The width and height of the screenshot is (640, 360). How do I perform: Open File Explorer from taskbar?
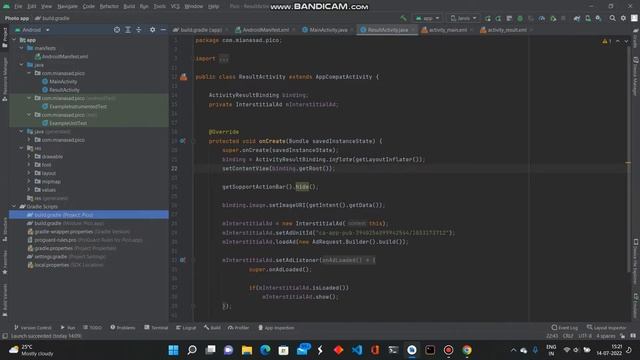tap(247, 350)
